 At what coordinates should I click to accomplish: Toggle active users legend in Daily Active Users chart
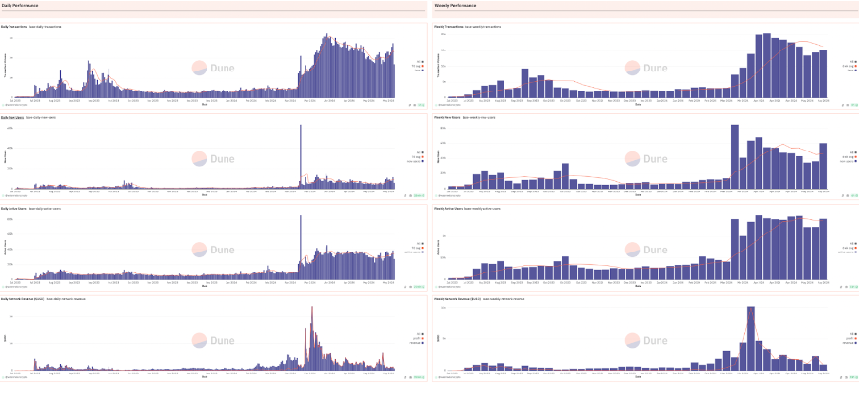point(414,252)
